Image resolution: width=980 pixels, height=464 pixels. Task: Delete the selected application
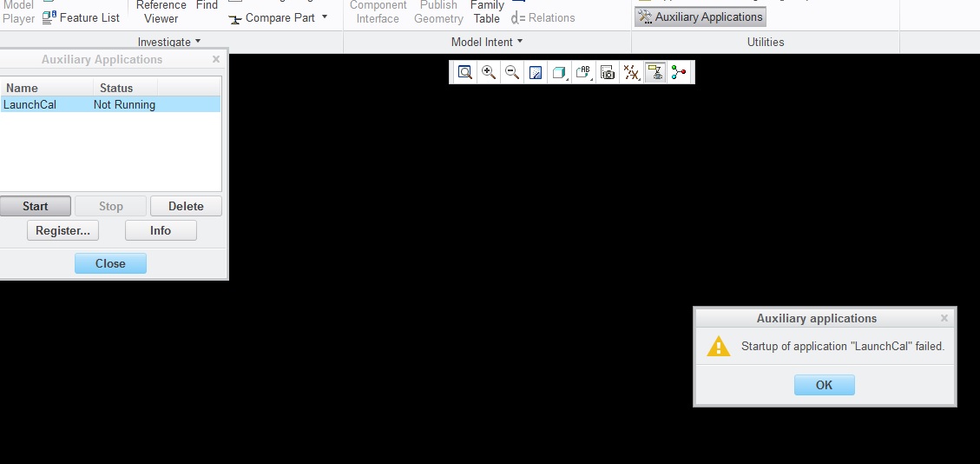[186, 206]
